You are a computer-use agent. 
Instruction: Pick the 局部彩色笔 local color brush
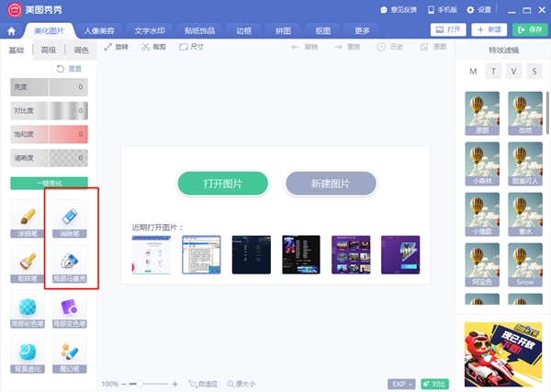[28, 309]
